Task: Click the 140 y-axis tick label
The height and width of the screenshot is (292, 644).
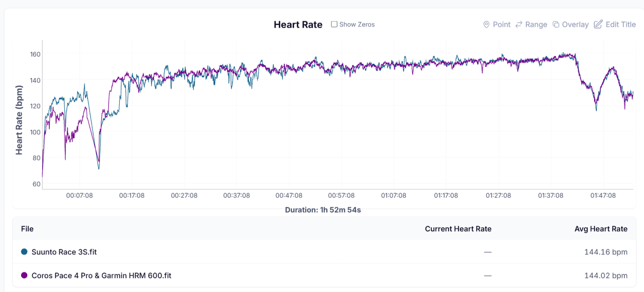Action: point(35,80)
